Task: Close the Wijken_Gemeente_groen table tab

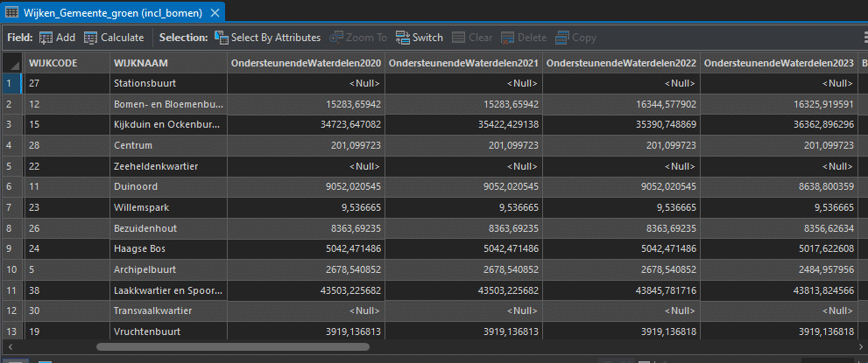Action: pyautogui.click(x=215, y=12)
